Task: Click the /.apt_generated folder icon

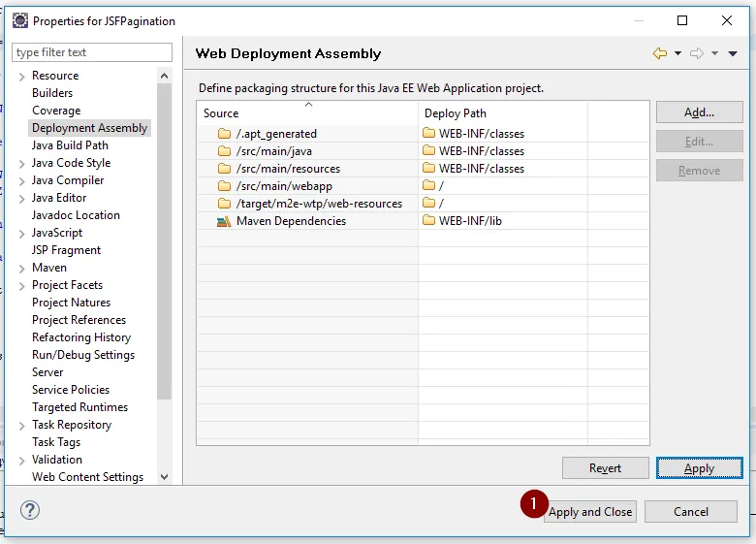Action: 224,134
